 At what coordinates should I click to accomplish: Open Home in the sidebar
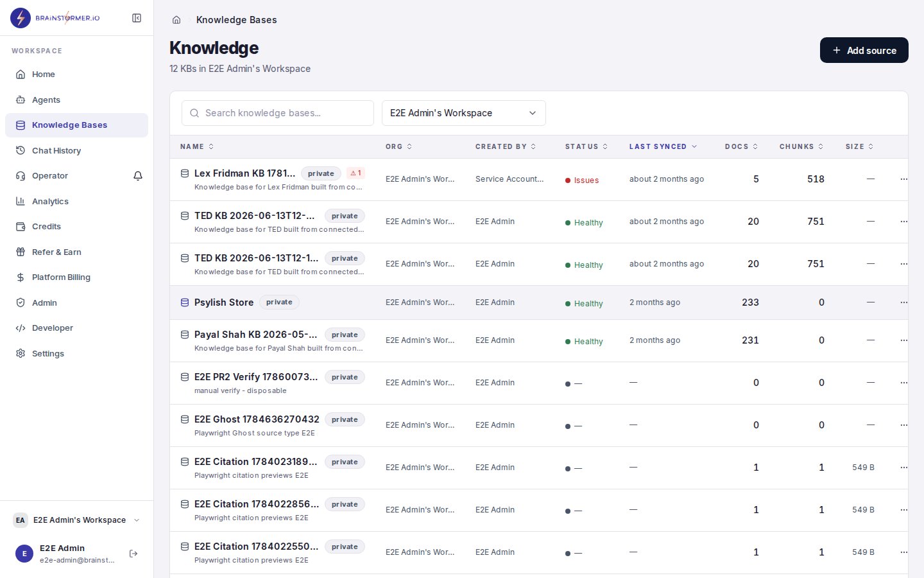click(76, 74)
